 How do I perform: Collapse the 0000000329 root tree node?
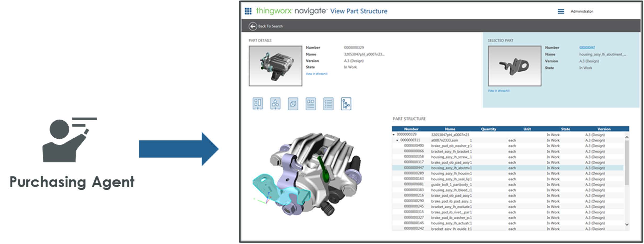tap(394, 135)
